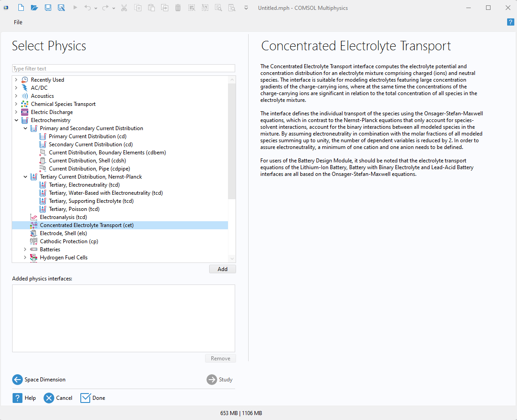Click the Copy icon in the toolbar
This screenshot has width=517, height=420.
click(138, 8)
